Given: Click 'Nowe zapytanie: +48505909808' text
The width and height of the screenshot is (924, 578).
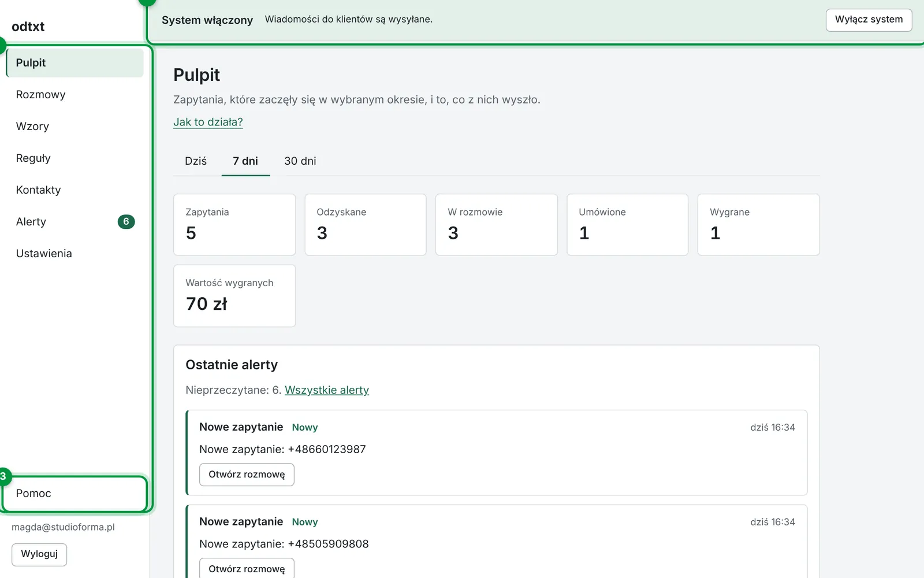Looking at the screenshot, I should tap(284, 544).
